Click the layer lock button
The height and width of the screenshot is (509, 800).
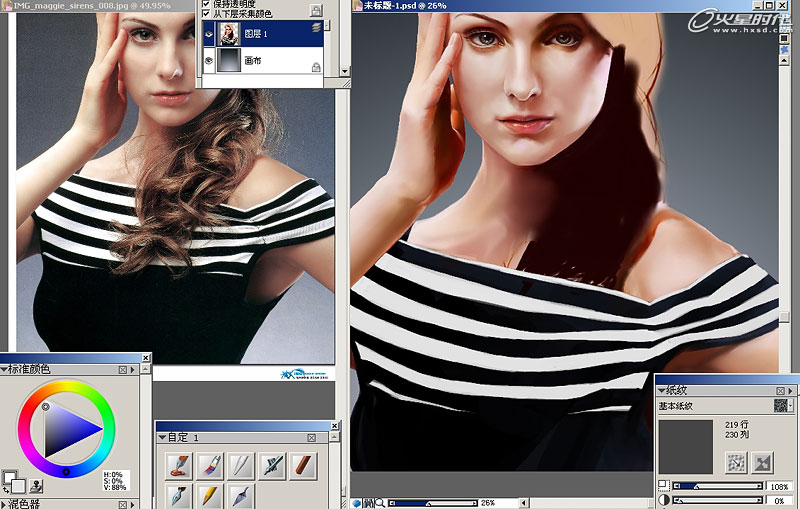point(316,10)
